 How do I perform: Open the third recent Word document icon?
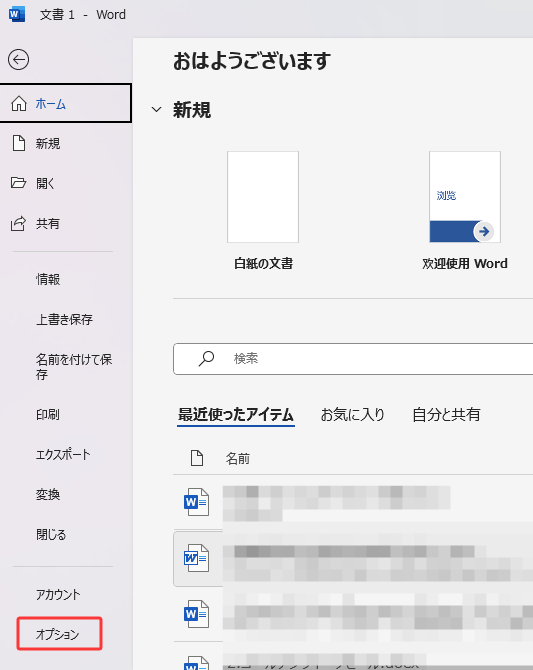point(196,614)
